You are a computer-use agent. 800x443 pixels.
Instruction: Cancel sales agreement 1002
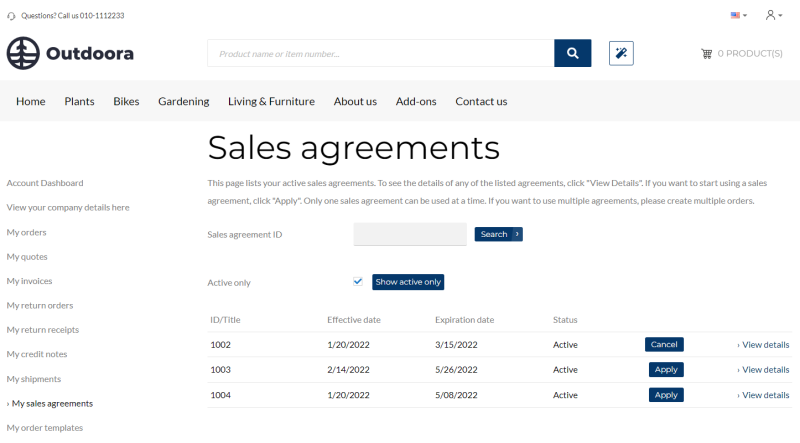(664, 344)
